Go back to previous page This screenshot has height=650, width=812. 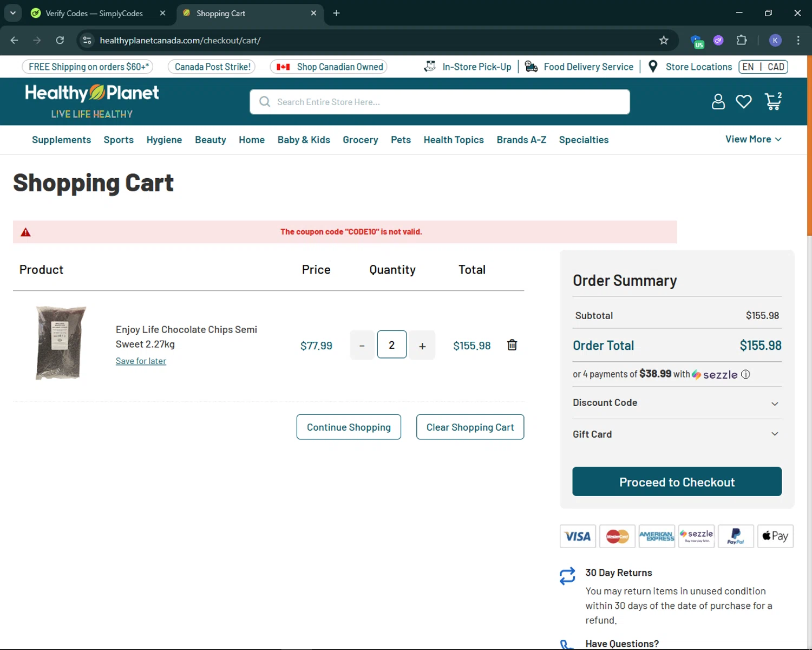pyautogui.click(x=15, y=40)
